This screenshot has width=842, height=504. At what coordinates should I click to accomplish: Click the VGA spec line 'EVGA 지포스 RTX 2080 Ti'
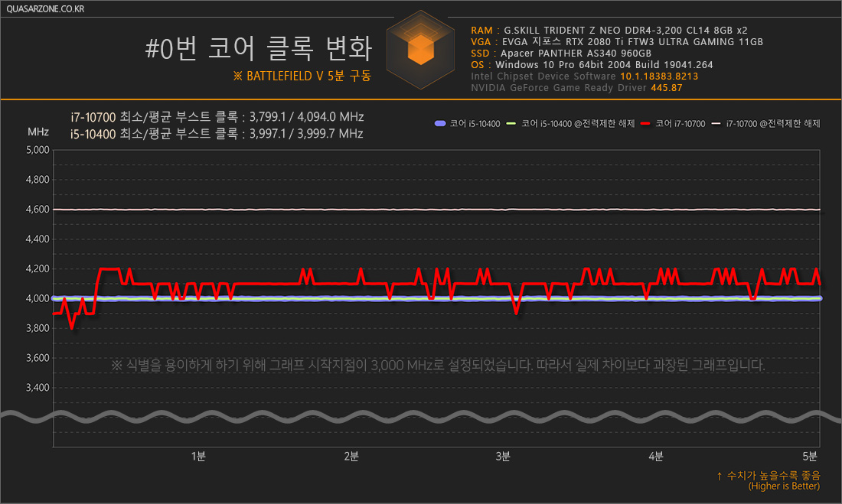pyautogui.click(x=616, y=41)
